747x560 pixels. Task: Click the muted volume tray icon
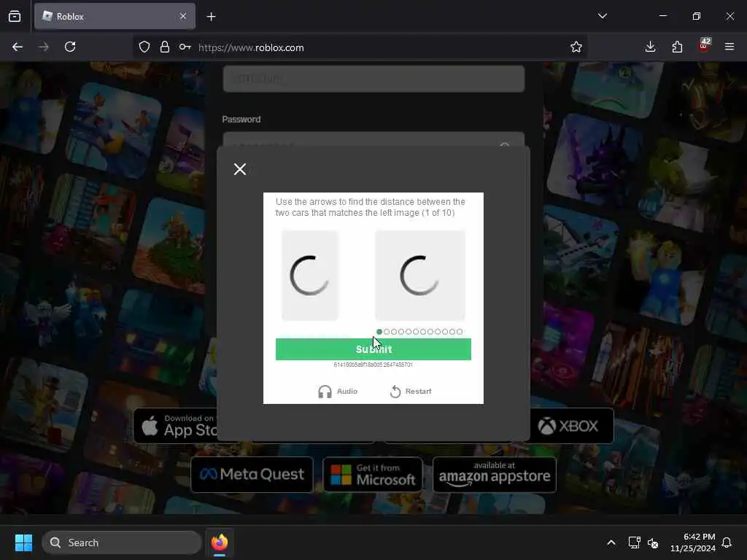pos(653,542)
